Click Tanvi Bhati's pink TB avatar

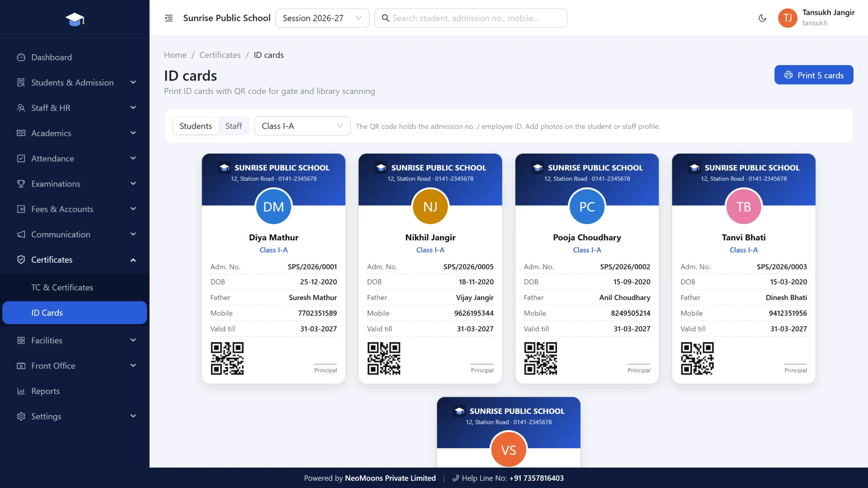click(743, 206)
